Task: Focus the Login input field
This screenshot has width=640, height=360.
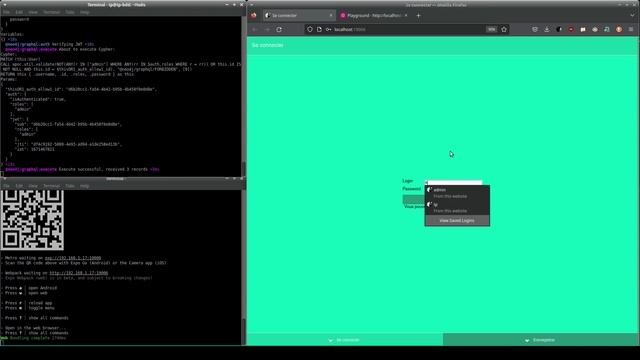Action: tap(454, 182)
